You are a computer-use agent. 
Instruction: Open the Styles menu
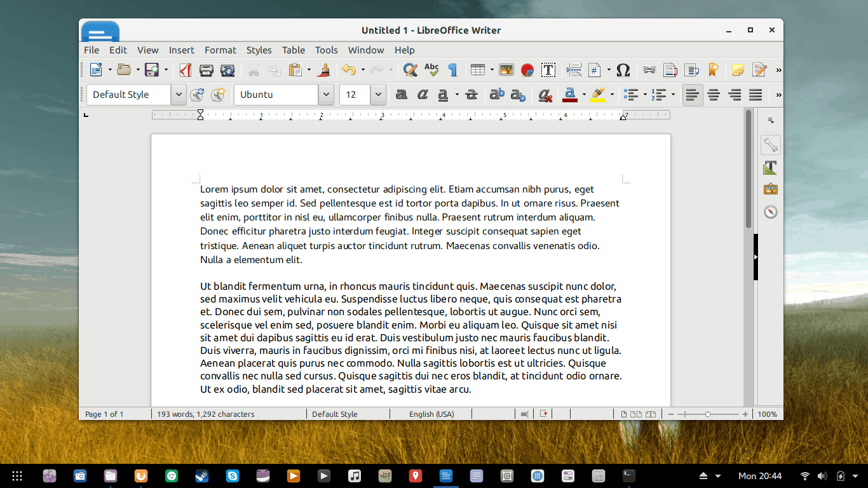(259, 50)
